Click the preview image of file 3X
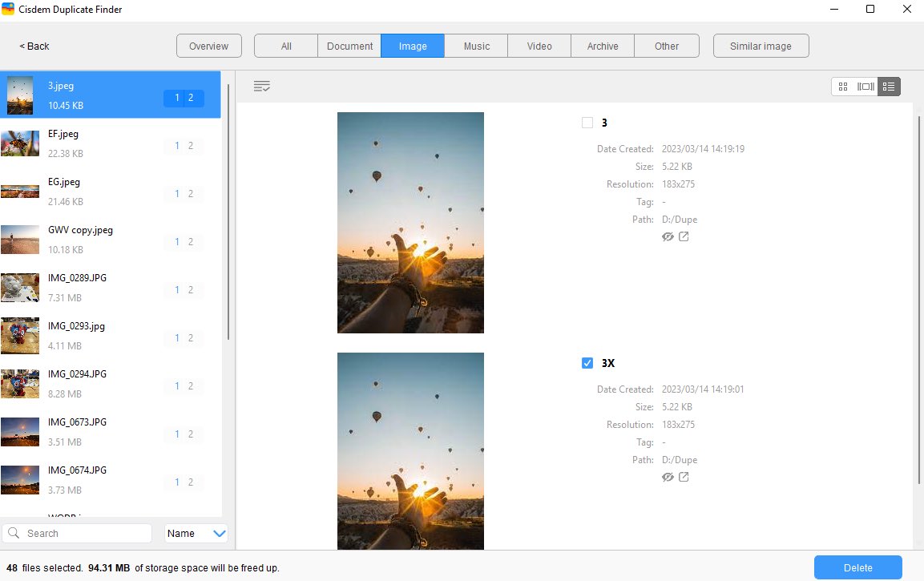 (411, 451)
